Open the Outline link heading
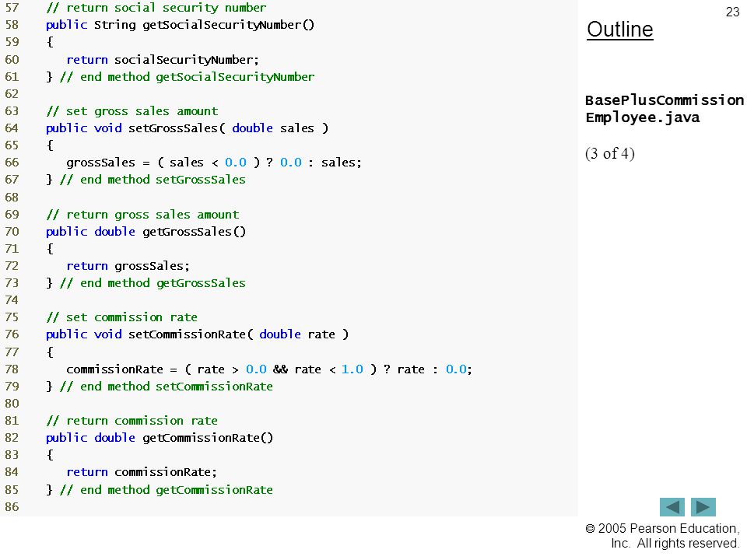 pyautogui.click(x=620, y=30)
